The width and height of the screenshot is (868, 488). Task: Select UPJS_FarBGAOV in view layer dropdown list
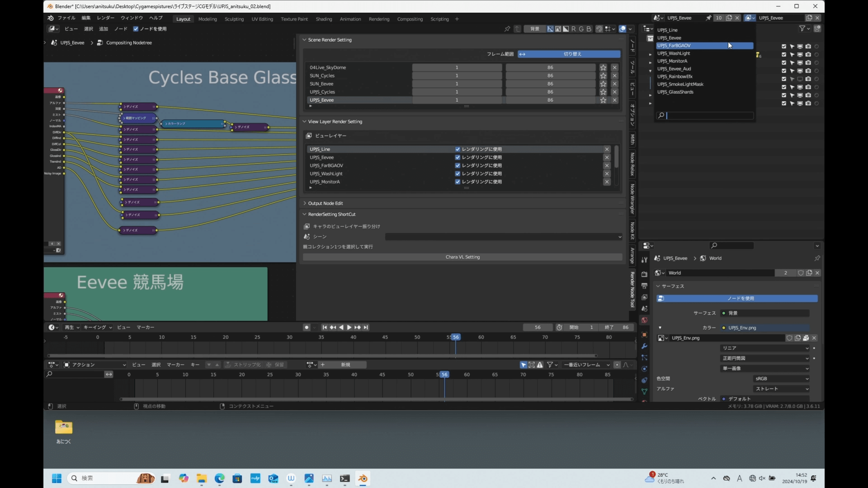(705, 46)
